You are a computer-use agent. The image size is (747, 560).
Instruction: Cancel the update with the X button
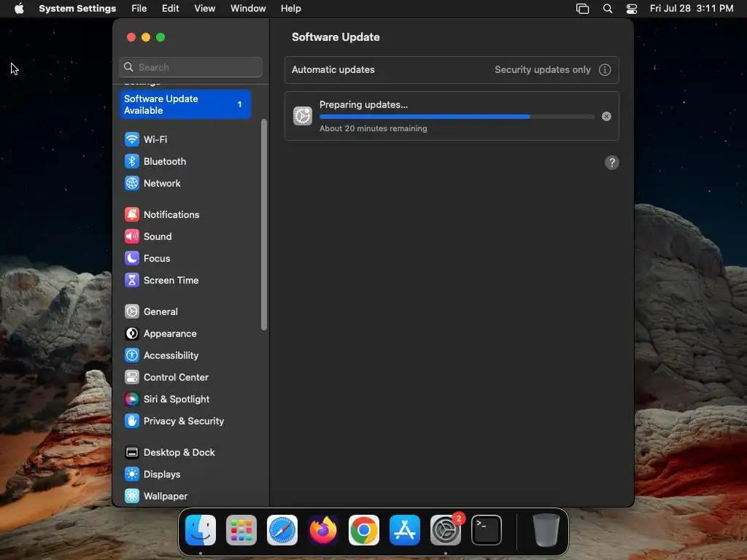click(x=606, y=117)
